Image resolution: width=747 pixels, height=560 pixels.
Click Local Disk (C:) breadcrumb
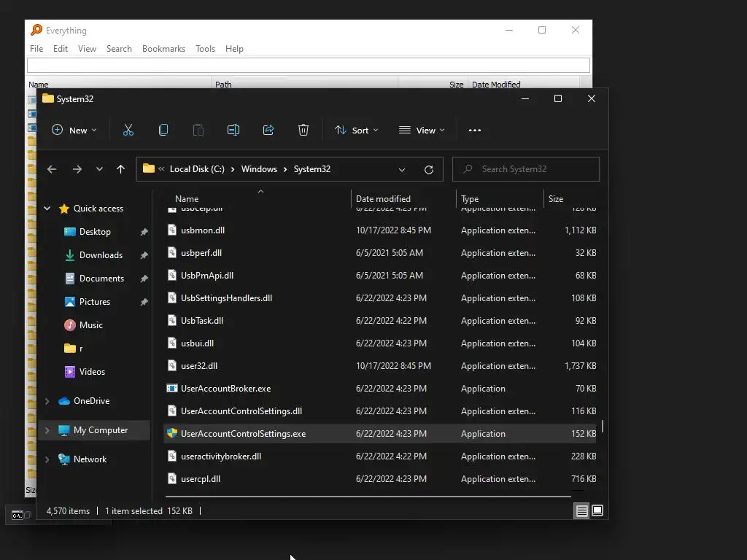197,169
